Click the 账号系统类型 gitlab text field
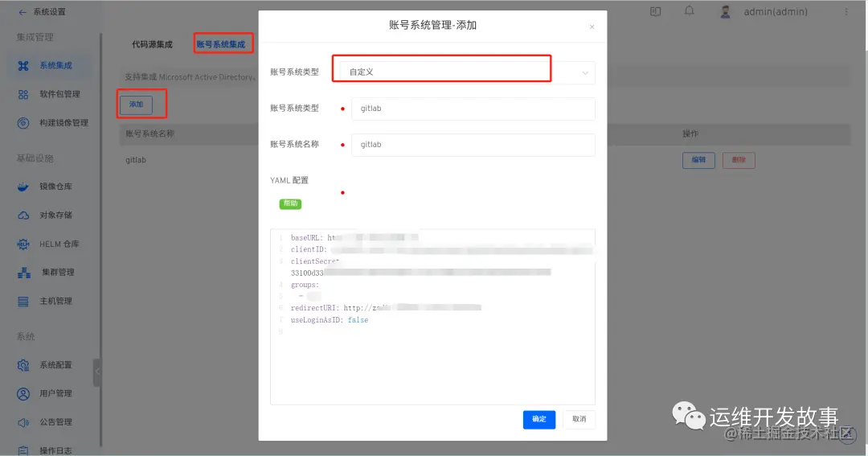 tap(473, 109)
